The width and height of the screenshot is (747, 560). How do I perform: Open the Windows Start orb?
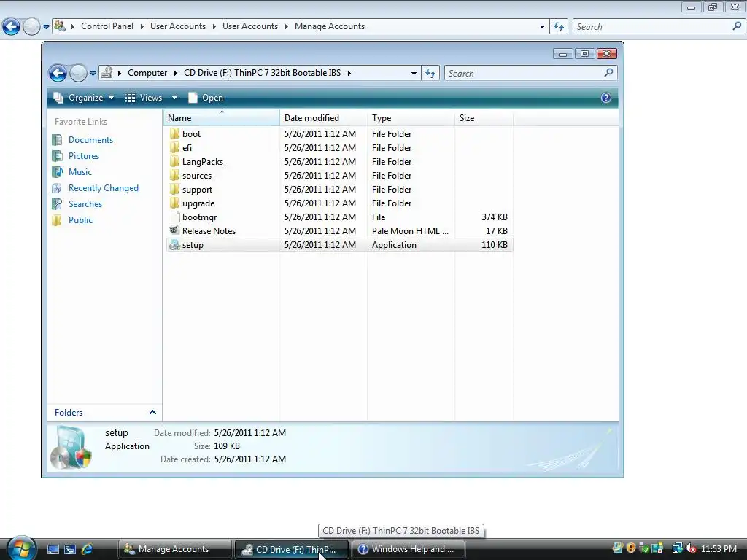coord(21,548)
